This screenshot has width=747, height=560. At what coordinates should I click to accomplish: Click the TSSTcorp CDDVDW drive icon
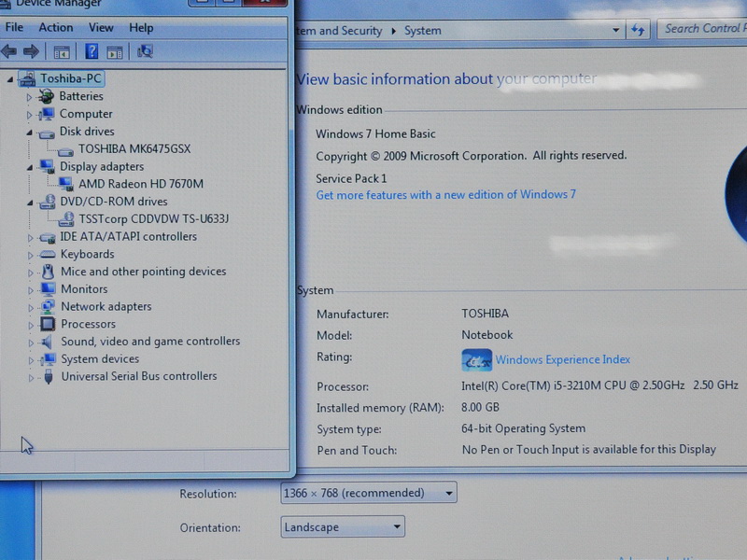point(66,218)
